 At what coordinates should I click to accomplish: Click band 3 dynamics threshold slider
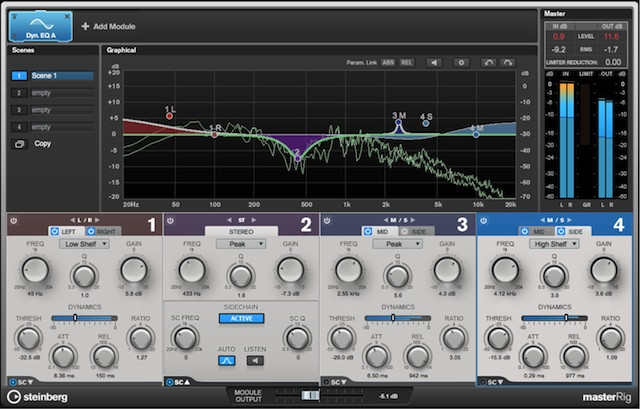click(398, 318)
